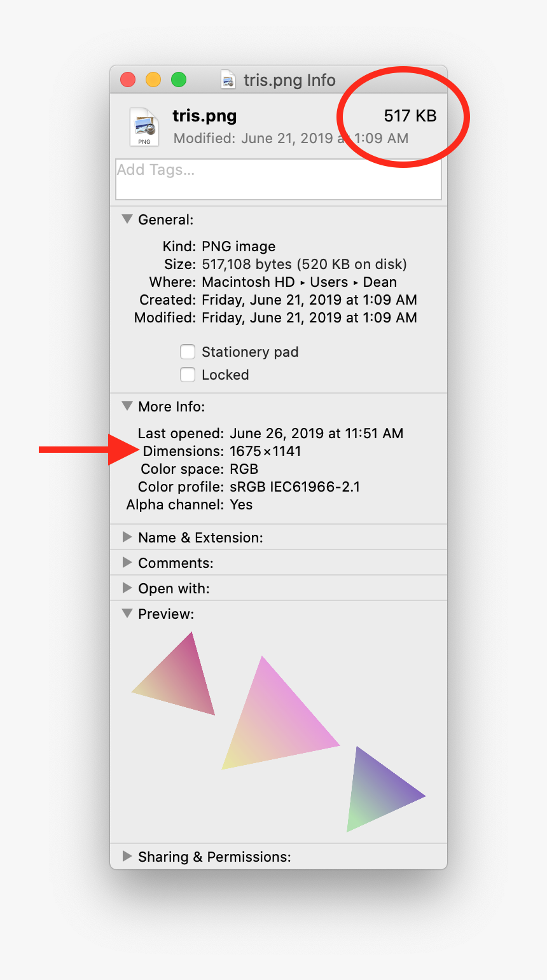Viewport: 547px width, 980px height.
Task: Expand the Name & Extension section
Action: click(127, 537)
